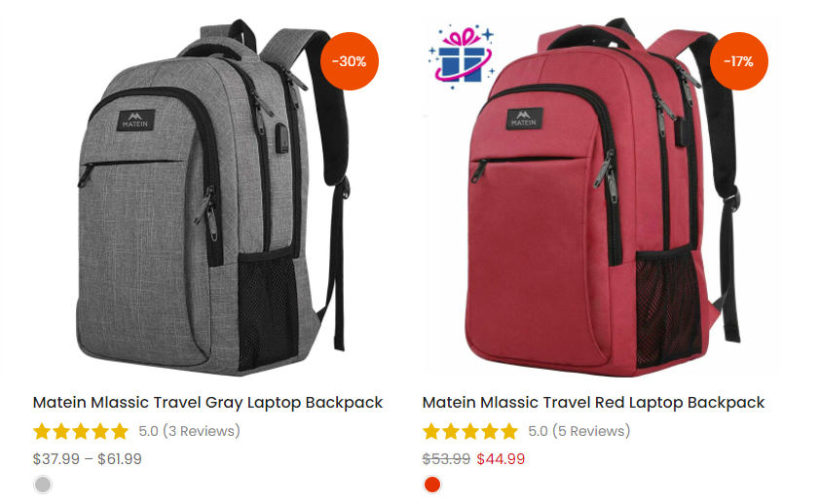This screenshot has width=820, height=504.
Task: Click the fifth gold star under the red backpack
Action: pyautogui.click(x=508, y=431)
